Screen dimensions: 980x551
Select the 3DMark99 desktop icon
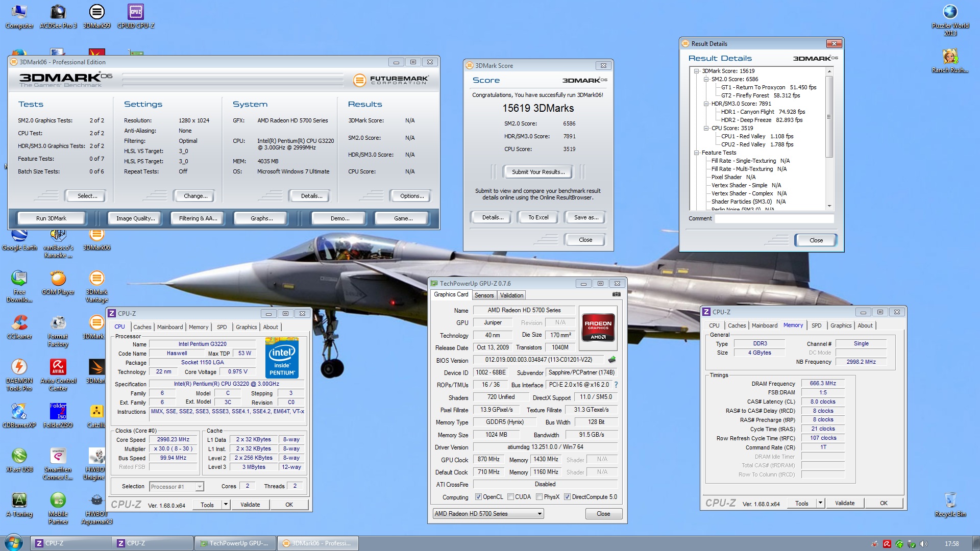(x=96, y=16)
